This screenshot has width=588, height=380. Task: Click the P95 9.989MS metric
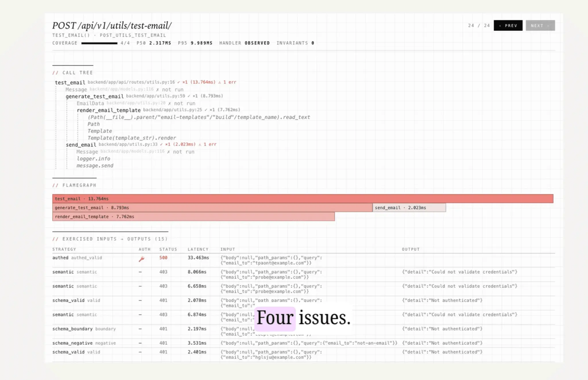(x=195, y=43)
